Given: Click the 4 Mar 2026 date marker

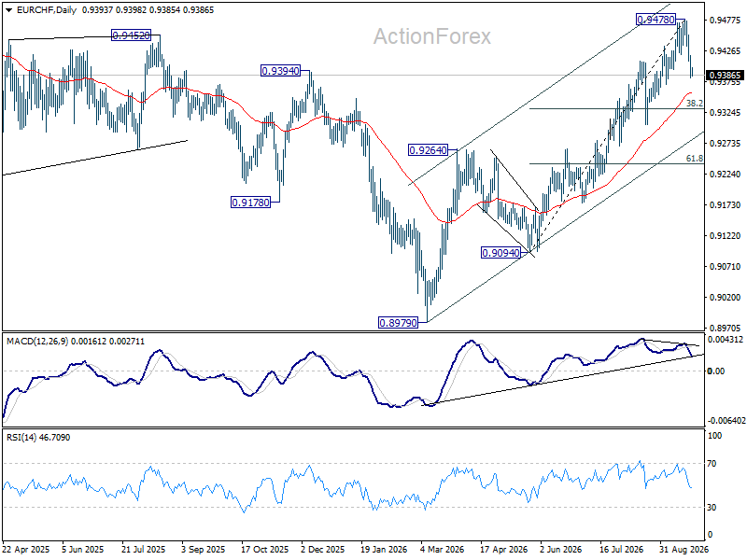Looking at the screenshot, I should 443,549.
